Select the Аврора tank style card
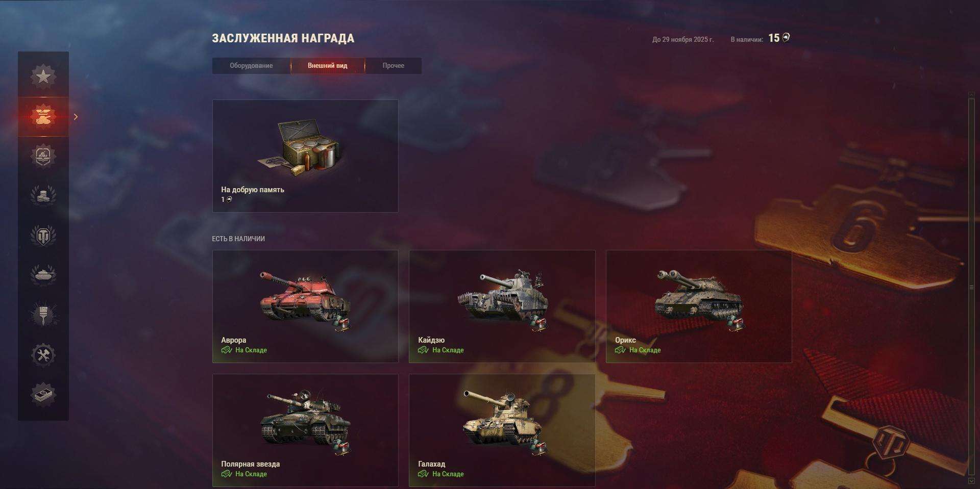Image resolution: width=980 pixels, height=489 pixels. tap(305, 306)
